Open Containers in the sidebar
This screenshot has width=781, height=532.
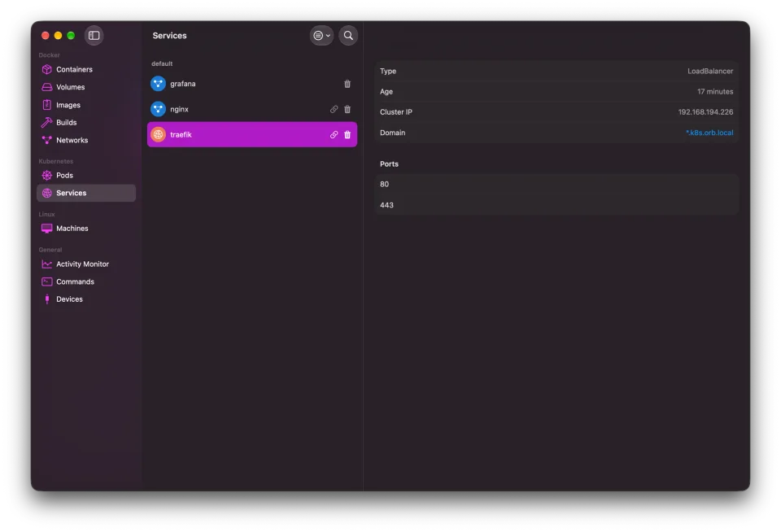86,69
